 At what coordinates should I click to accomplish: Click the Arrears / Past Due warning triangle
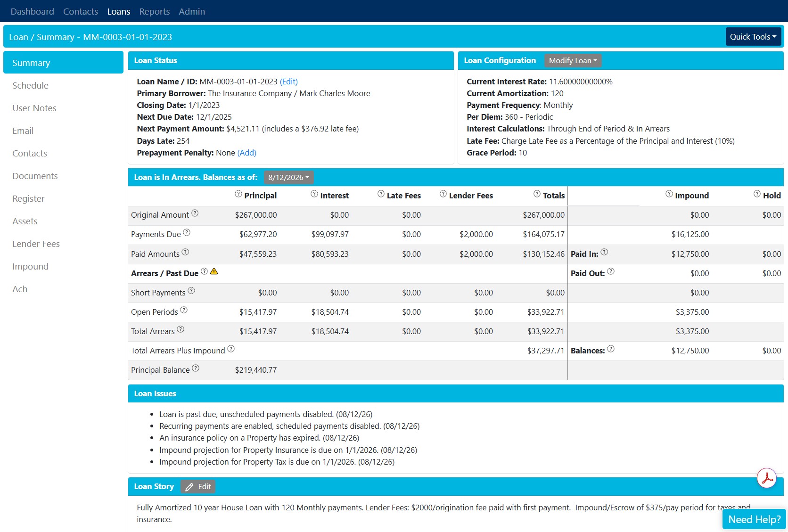point(214,272)
